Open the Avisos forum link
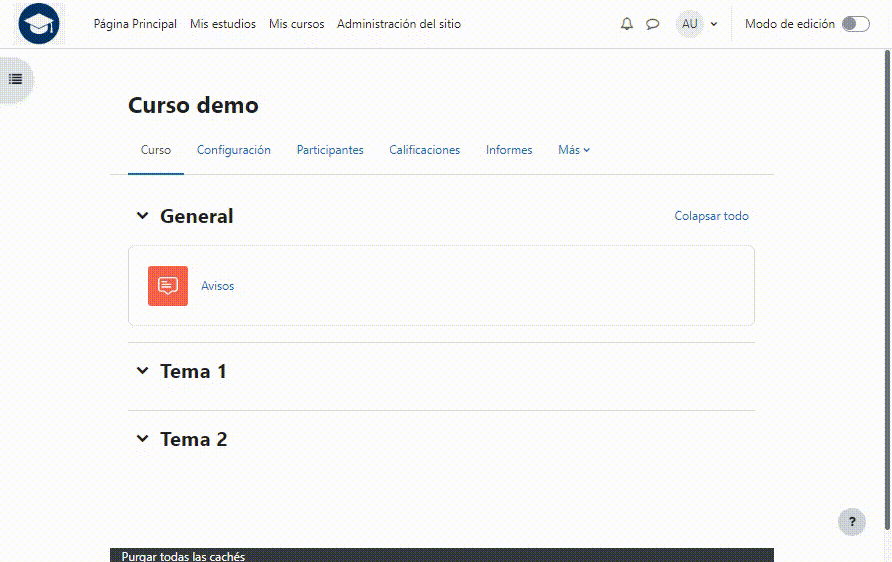 (217, 286)
